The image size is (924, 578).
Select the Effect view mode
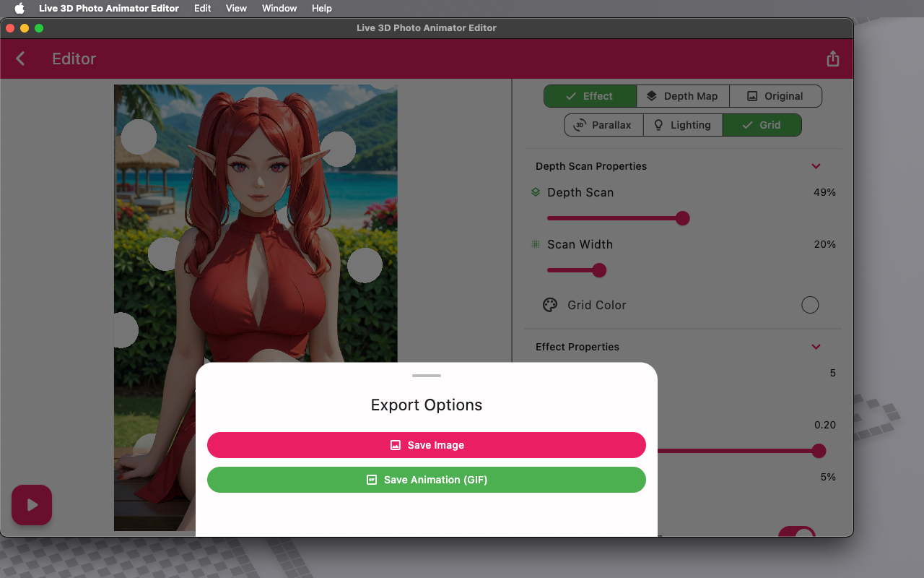click(x=590, y=96)
